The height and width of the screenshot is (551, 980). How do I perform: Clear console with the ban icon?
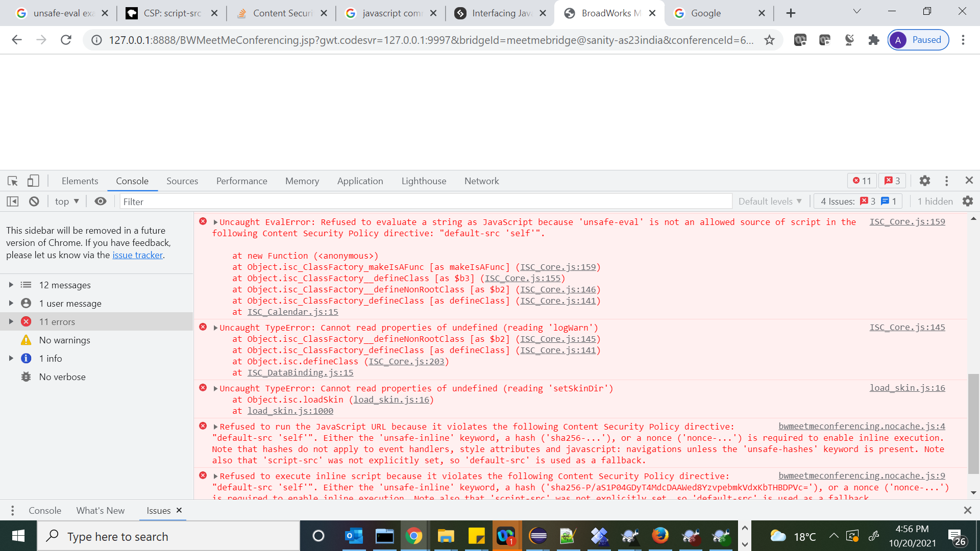pyautogui.click(x=34, y=202)
